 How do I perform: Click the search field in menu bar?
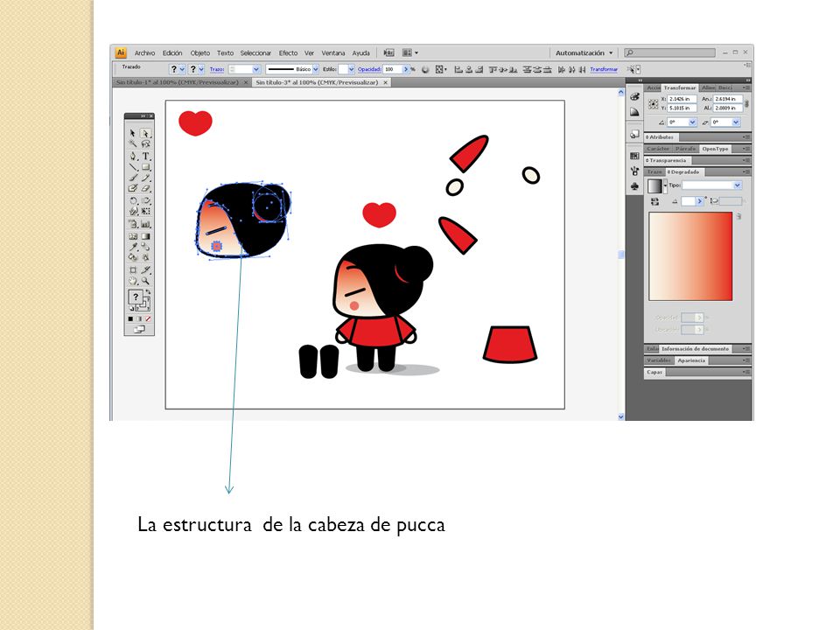tap(669, 52)
